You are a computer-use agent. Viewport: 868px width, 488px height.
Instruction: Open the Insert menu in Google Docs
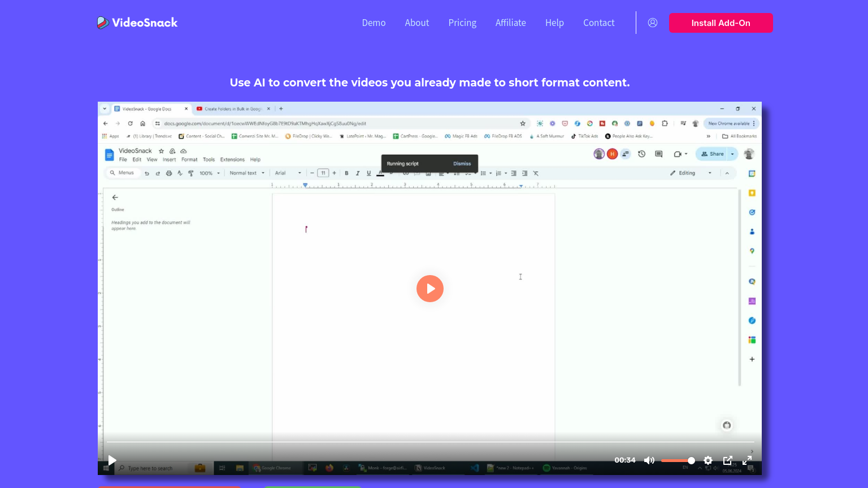pos(168,159)
